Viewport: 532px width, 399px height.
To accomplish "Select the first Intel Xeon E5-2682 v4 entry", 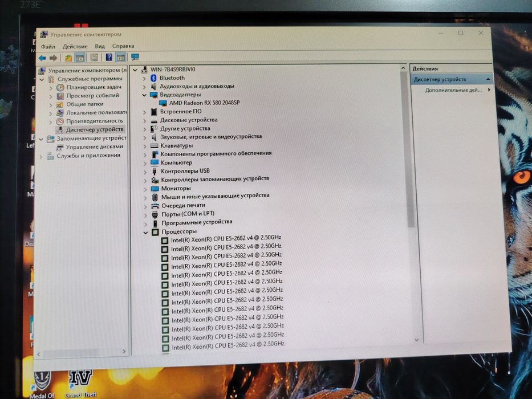I will pos(226,238).
